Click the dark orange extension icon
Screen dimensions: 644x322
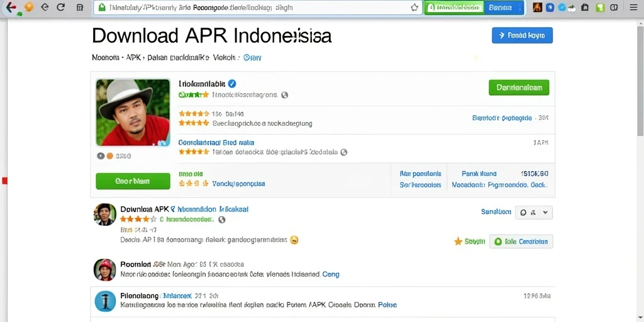(x=538, y=8)
